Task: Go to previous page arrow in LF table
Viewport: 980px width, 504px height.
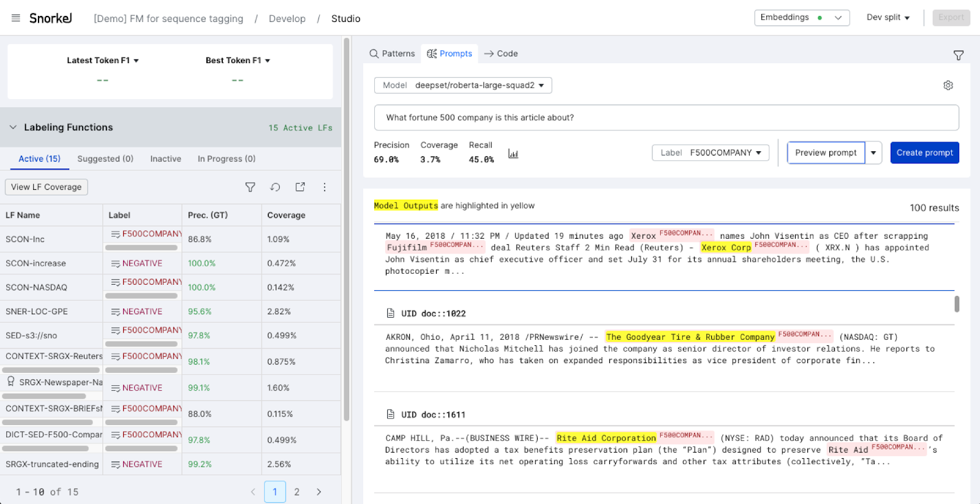Action: (253, 492)
